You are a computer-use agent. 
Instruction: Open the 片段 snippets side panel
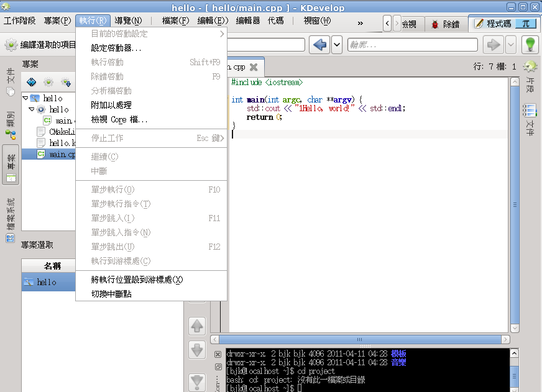530,85
